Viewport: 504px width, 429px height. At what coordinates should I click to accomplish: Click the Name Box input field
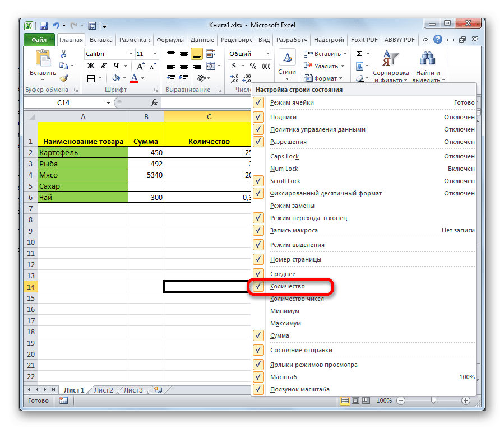[64, 102]
